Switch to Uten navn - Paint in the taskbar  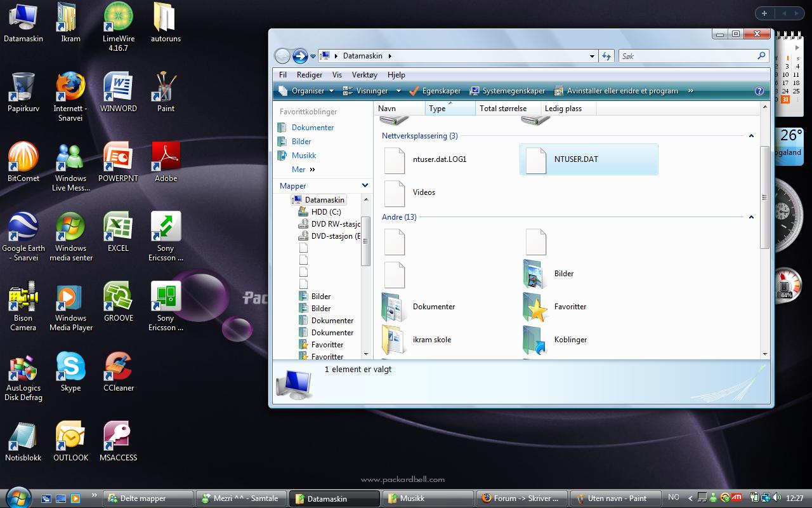[x=615, y=498]
